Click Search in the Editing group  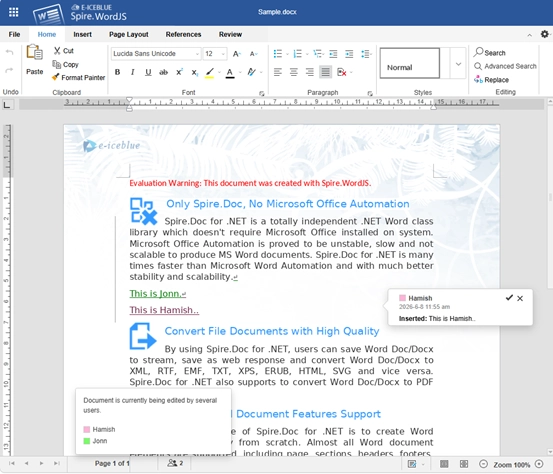pos(490,53)
